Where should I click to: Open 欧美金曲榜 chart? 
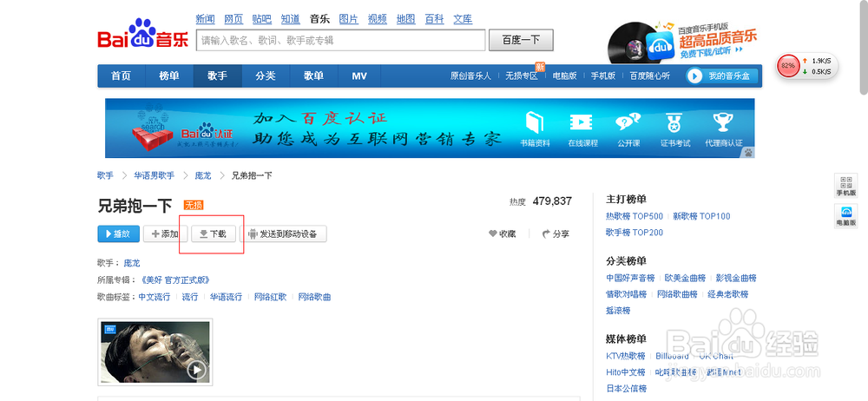686,278
